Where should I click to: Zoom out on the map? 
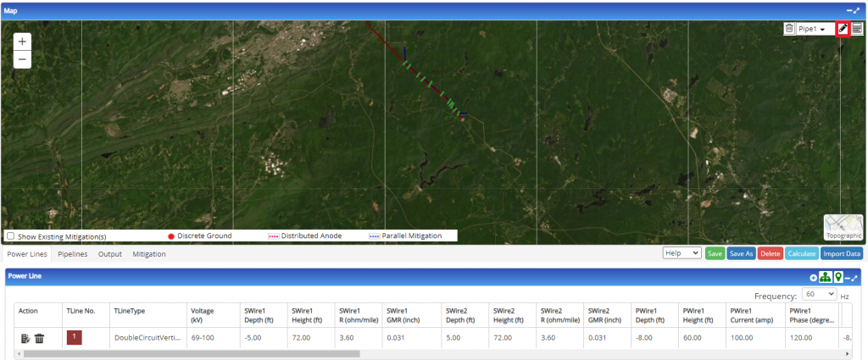22,59
